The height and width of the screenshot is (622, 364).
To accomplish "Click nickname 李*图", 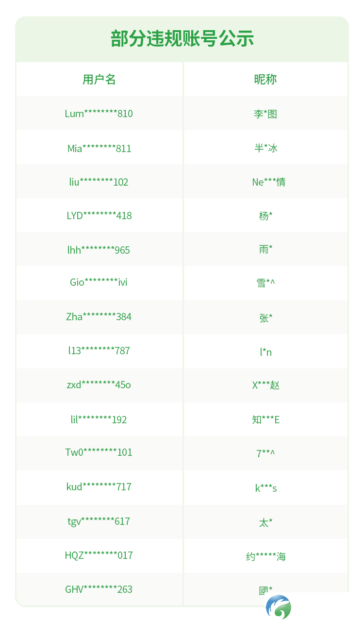I will 265,114.
